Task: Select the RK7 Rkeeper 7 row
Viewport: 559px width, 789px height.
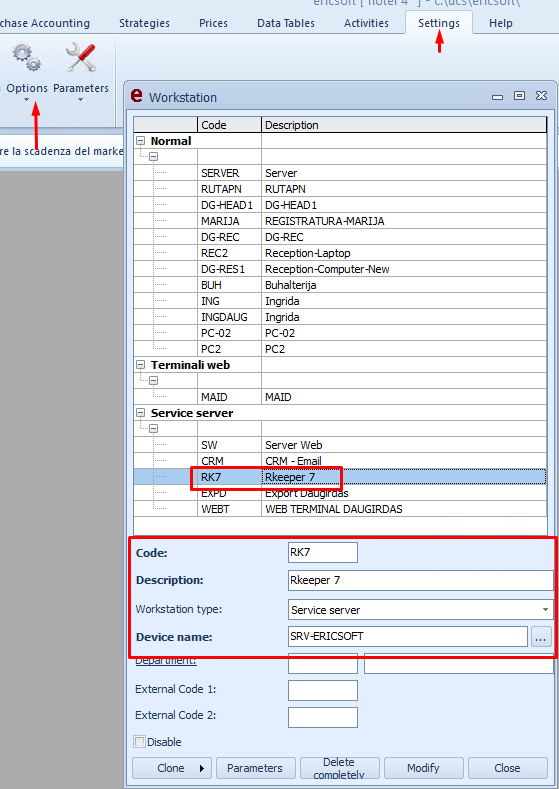Action: point(340,477)
